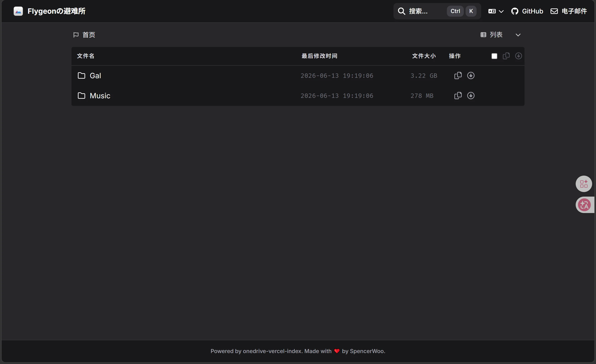The width and height of the screenshot is (596, 364).
Task: Focus the 搜索... search box
Action: (437, 11)
